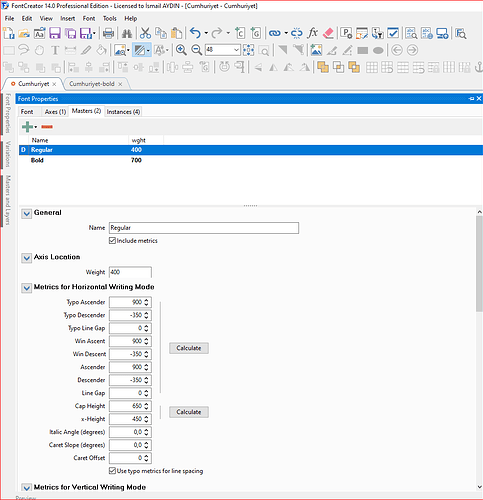Click the Find binoculars icon

(x=127, y=33)
